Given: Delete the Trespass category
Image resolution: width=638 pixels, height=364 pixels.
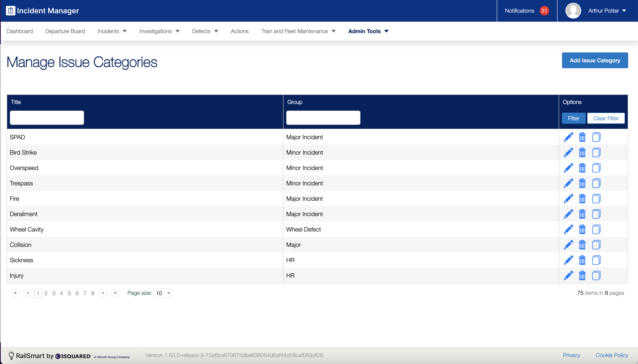Looking at the screenshot, I should pyautogui.click(x=582, y=183).
